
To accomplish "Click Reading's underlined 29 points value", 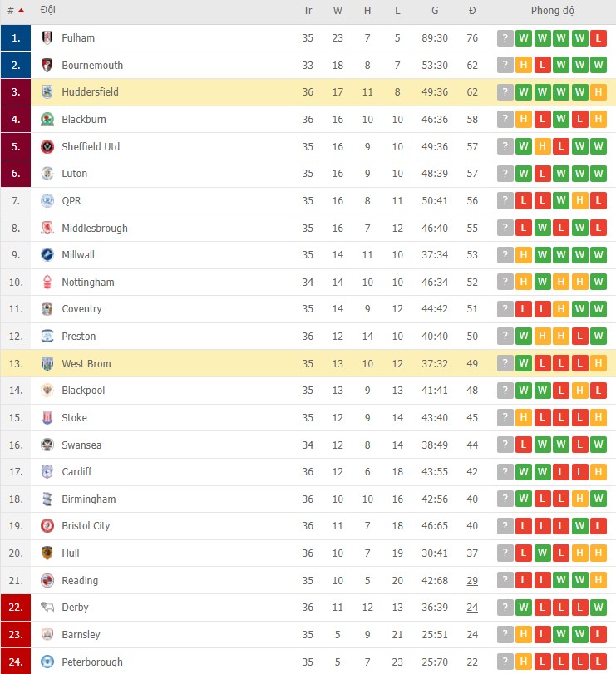I will [x=472, y=581].
